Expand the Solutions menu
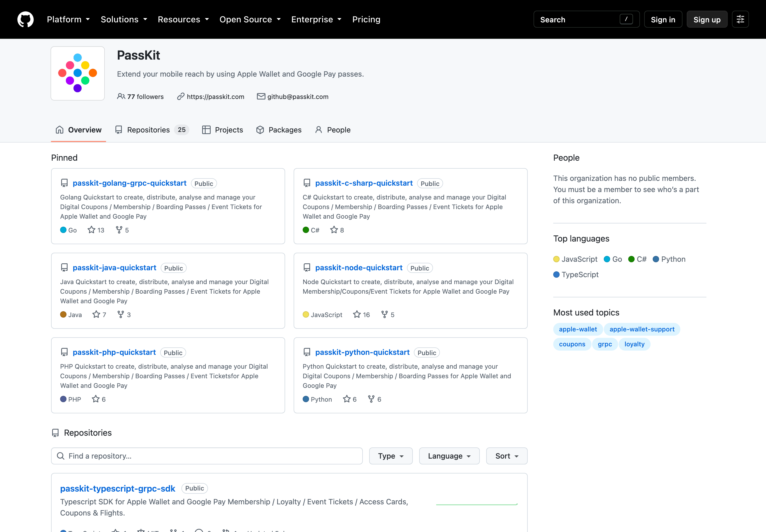766x532 pixels. tap(124, 19)
